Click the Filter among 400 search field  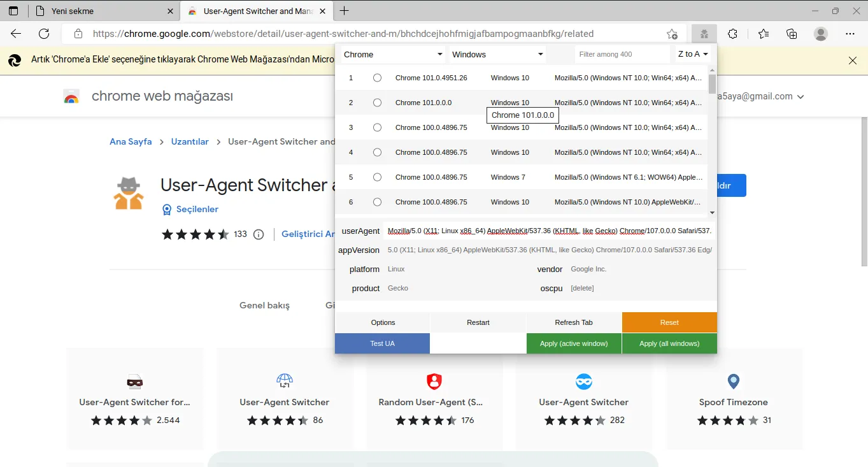coord(622,55)
